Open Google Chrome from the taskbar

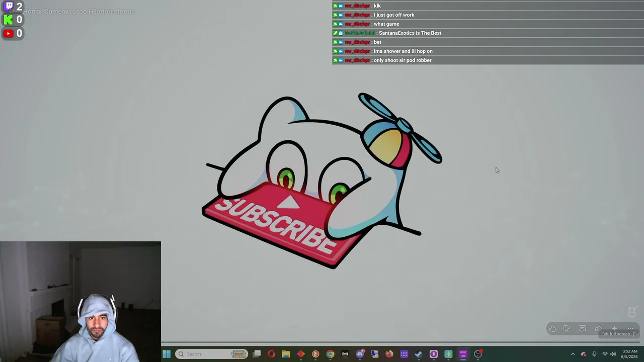click(x=330, y=354)
